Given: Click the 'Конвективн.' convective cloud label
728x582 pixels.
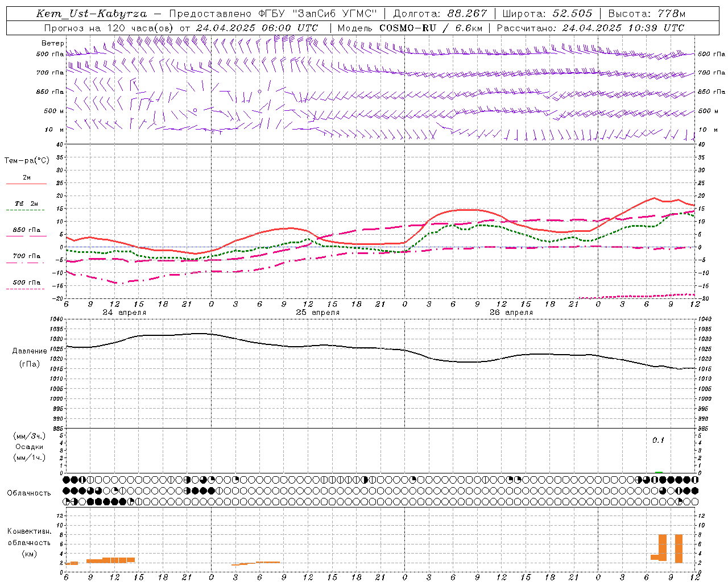Looking at the screenshot, I should pyautogui.click(x=30, y=531).
